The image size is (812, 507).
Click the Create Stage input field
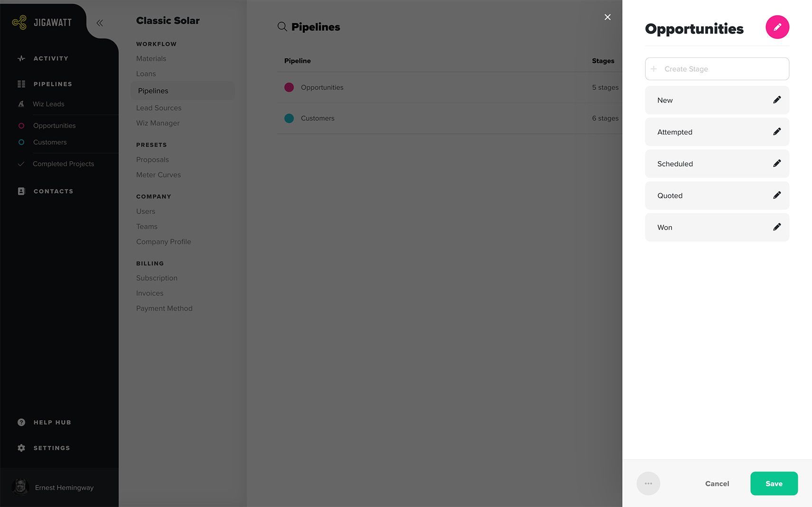click(x=717, y=69)
